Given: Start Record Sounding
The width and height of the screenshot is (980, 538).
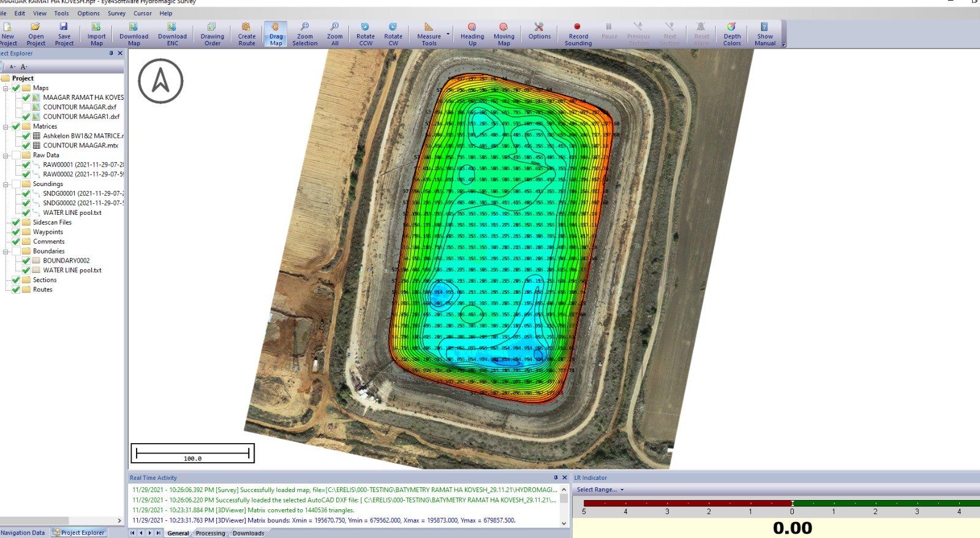Looking at the screenshot, I should pos(578,34).
